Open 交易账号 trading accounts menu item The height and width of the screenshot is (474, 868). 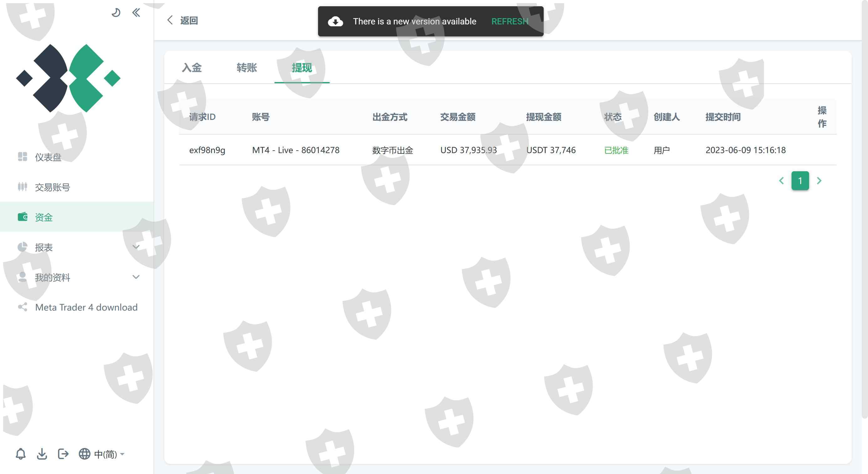tap(52, 187)
